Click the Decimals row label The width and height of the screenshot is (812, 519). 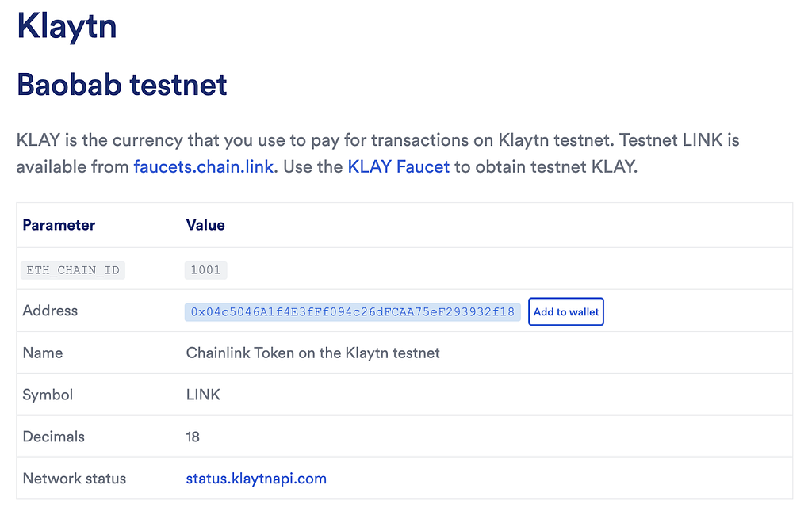click(53, 437)
